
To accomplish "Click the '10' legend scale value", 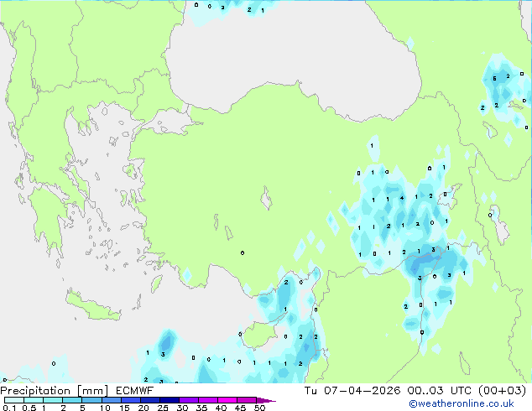I will coord(105,408).
